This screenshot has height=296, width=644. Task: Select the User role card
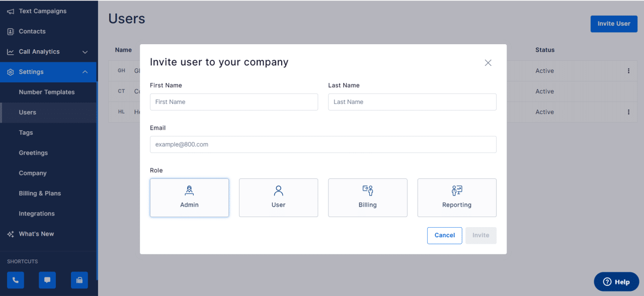278,198
